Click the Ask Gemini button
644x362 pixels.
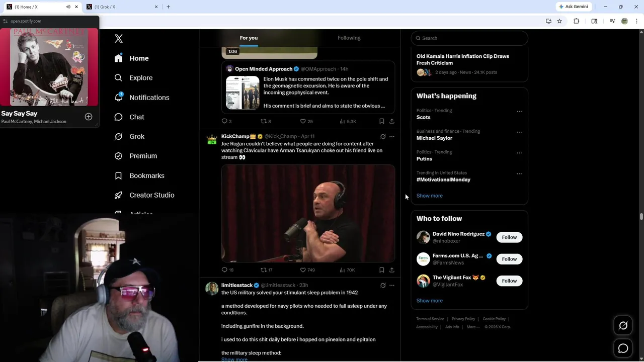[573, 7]
